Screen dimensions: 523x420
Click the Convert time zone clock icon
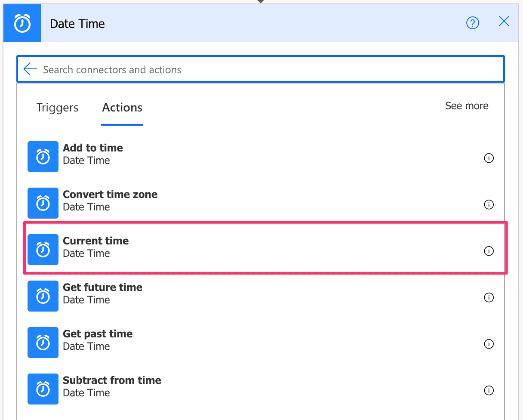point(43,203)
